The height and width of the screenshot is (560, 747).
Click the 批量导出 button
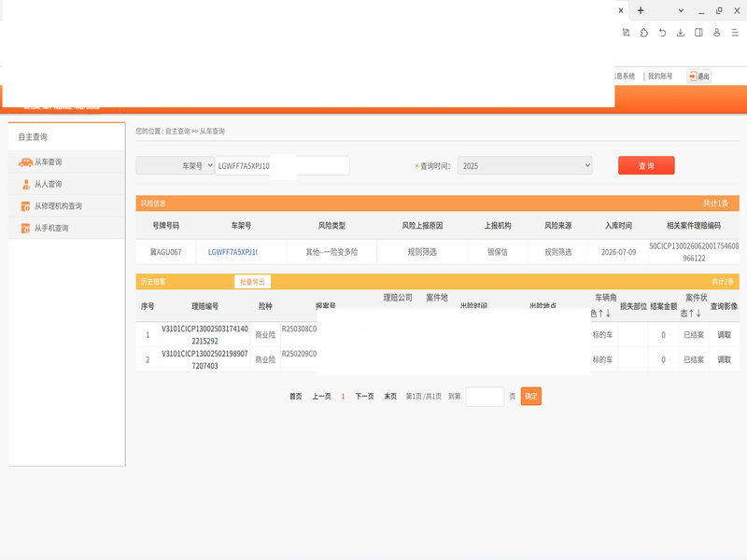coord(252,282)
